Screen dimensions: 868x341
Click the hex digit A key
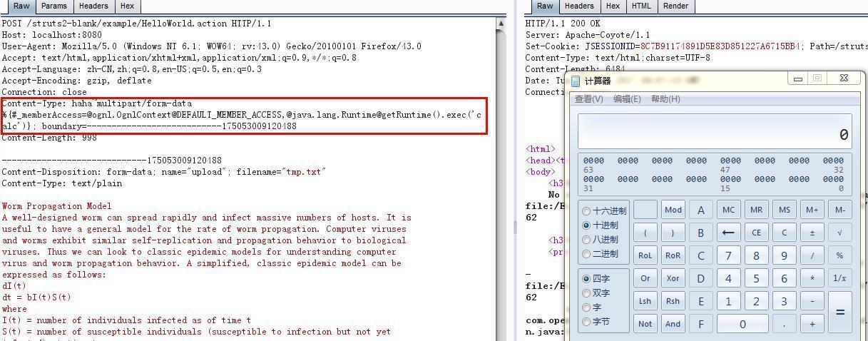click(700, 210)
